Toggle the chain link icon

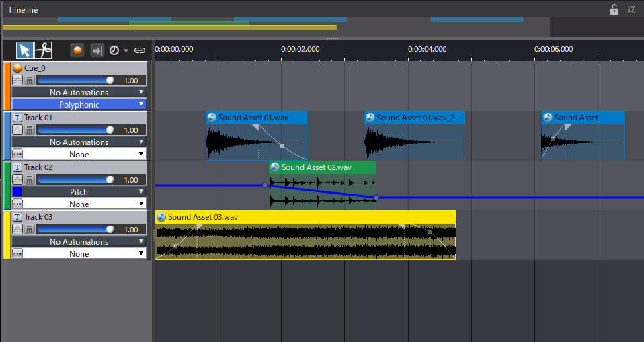click(140, 50)
